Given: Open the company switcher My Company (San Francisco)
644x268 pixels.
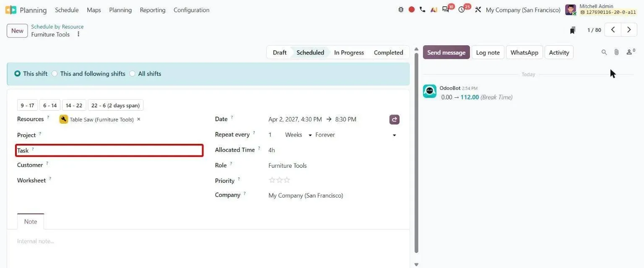Looking at the screenshot, I should pos(523,10).
